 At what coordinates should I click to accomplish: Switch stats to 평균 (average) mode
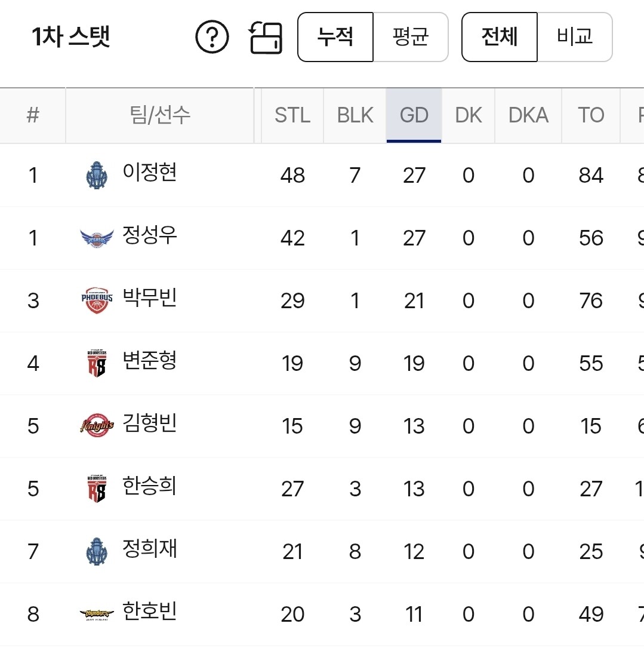[411, 37]
